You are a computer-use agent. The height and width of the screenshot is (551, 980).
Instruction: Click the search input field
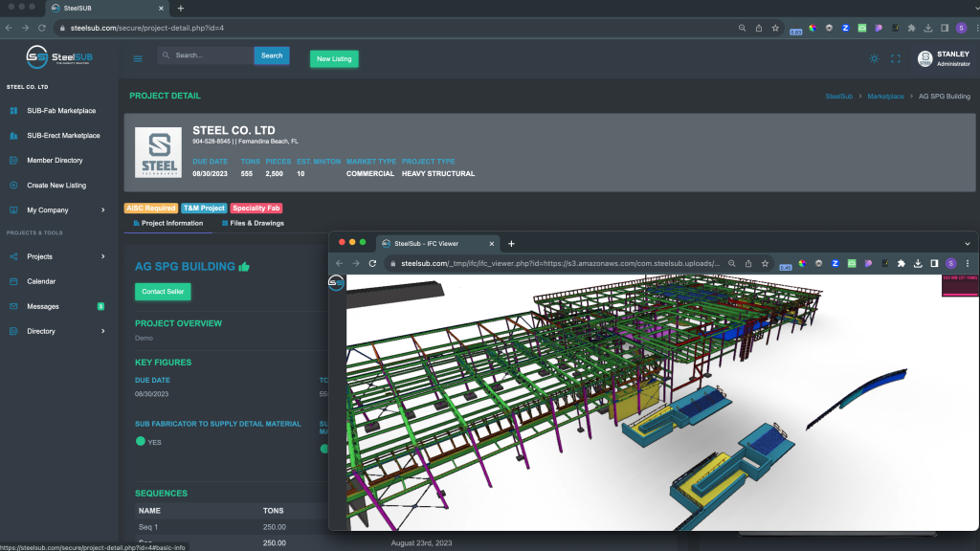[x=205, y=55]
